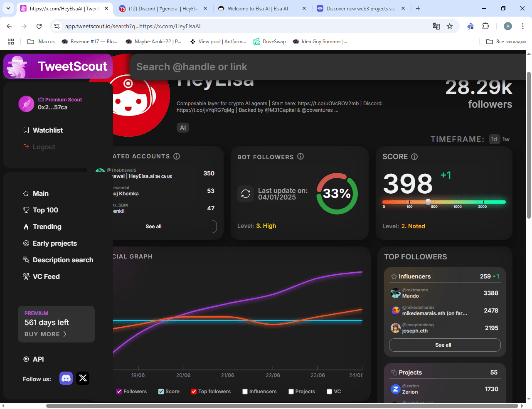The image size is (532, 409).
Task: Open Description search in sidebar
Action: click(x=58, y=260)
